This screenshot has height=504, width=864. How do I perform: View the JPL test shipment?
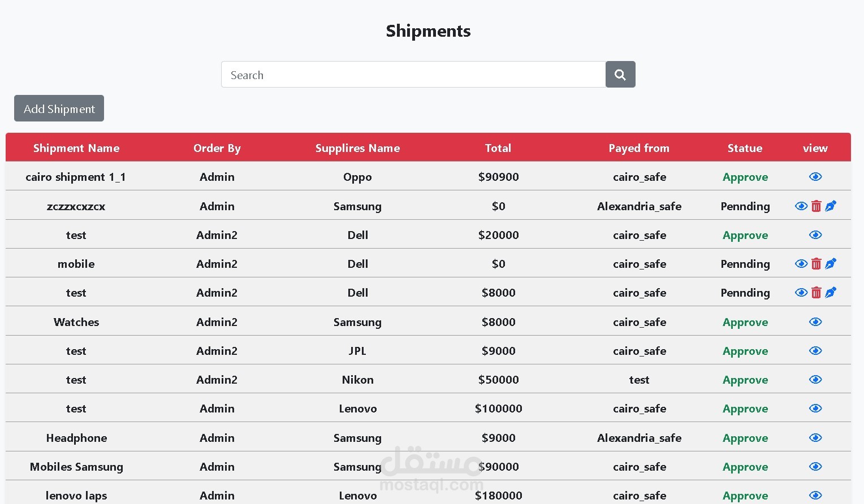coord(815,351)
